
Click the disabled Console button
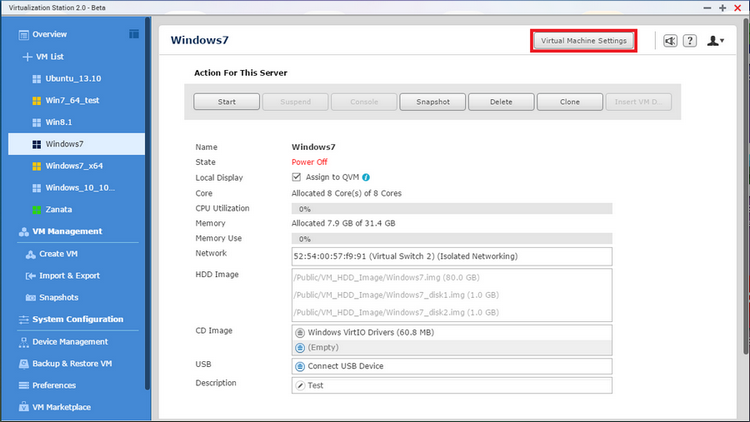click(x=364, y=102)
